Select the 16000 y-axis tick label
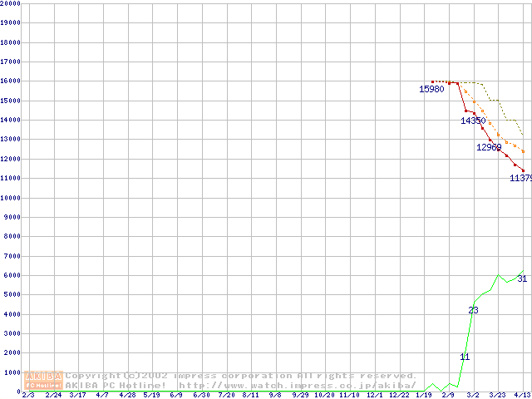The image size is (532, 399). (x=10, y=81)
